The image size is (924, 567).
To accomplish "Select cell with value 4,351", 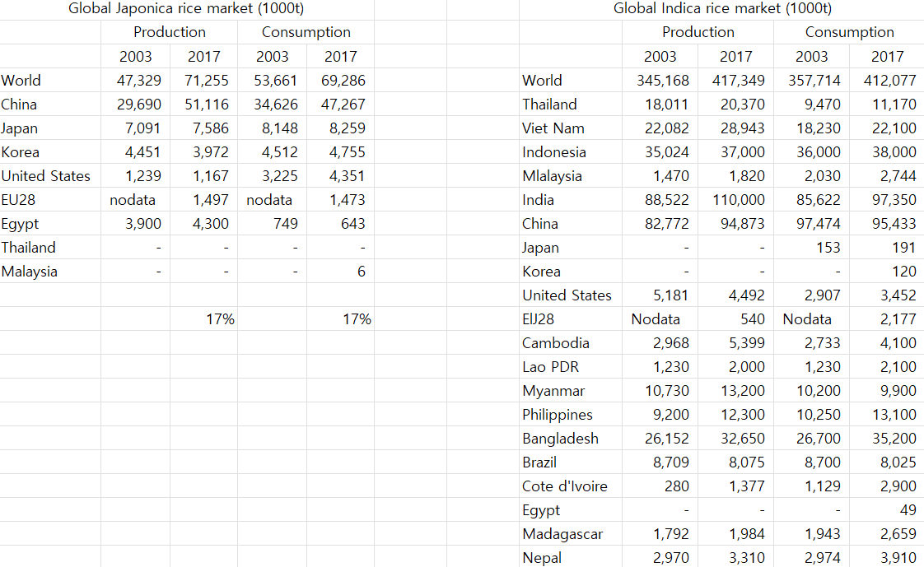I will pyautogui.click(x=347, y=176).
